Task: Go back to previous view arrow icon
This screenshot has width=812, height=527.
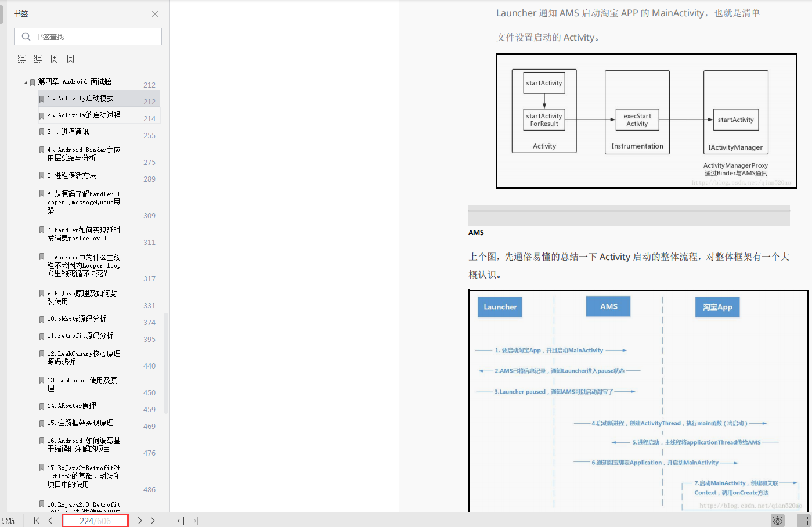Action: coord(180,521)
